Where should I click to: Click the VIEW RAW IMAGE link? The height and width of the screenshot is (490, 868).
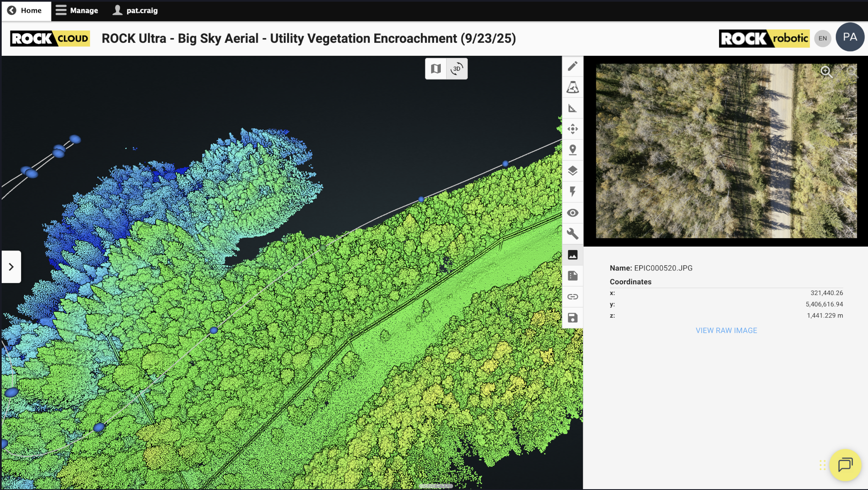726,330
